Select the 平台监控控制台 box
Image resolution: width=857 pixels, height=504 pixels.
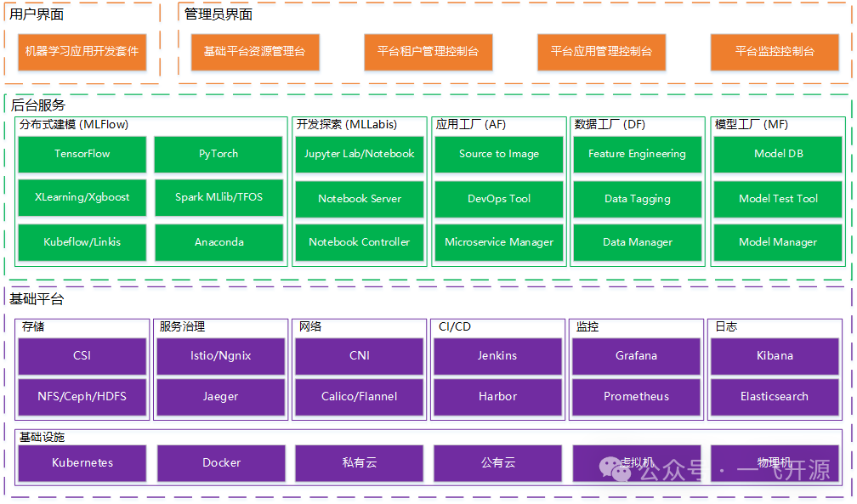point(775,52)
